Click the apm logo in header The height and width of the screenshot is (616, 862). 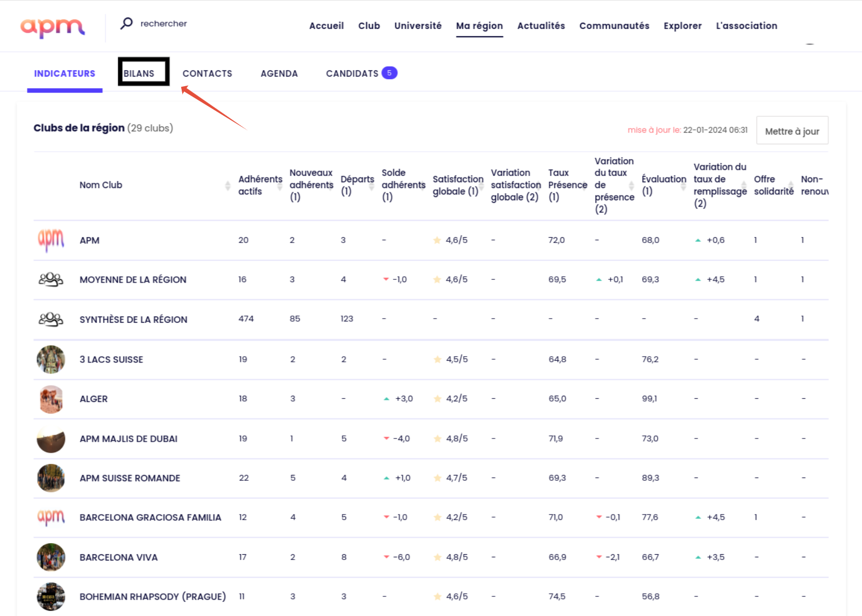pyautogui.click(x=52, y=27)
